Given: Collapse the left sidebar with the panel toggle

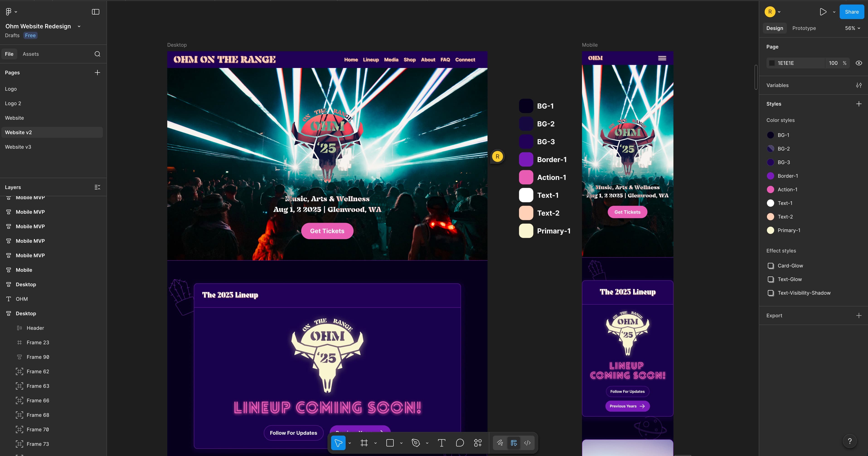Looking at the screenshot, I should (x=96, y=12).
